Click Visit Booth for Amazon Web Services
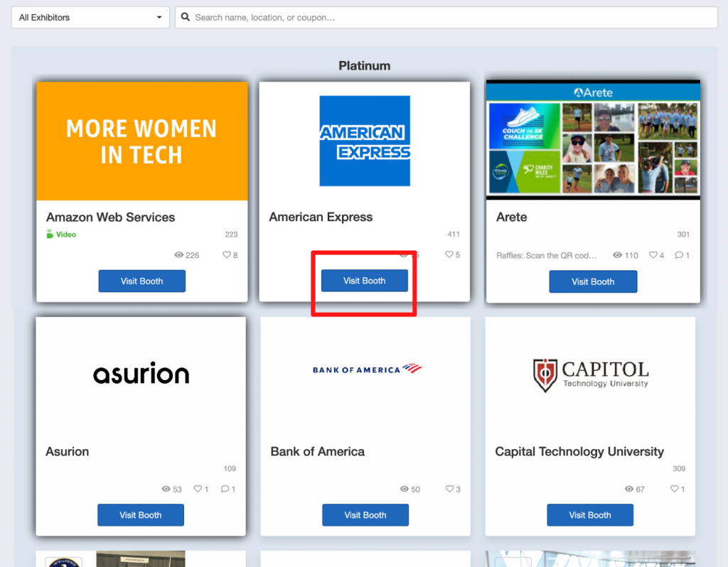Viewport: 728px width, 567px height. 141,281
